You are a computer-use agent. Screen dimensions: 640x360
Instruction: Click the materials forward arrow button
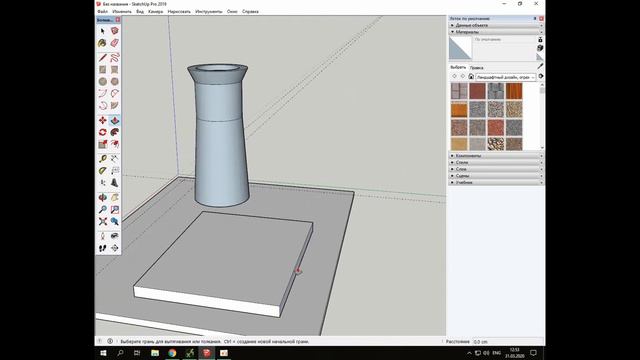click(x=462, y=76)
